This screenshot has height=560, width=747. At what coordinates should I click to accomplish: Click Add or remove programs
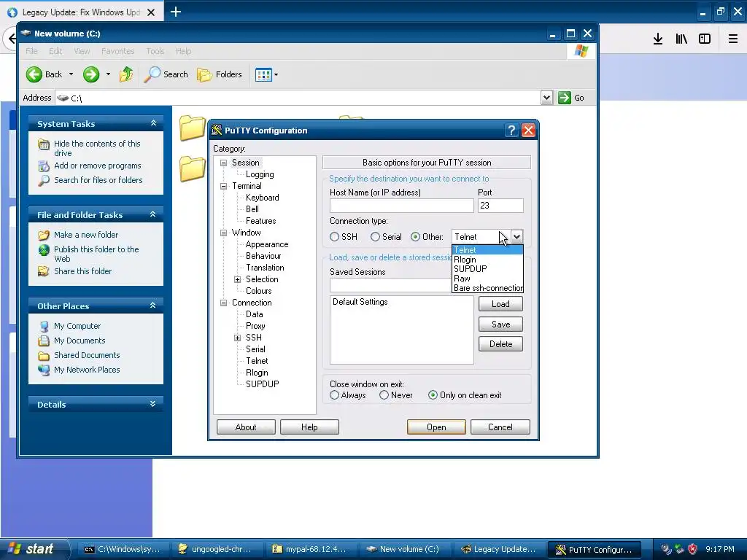coord(97,166)
